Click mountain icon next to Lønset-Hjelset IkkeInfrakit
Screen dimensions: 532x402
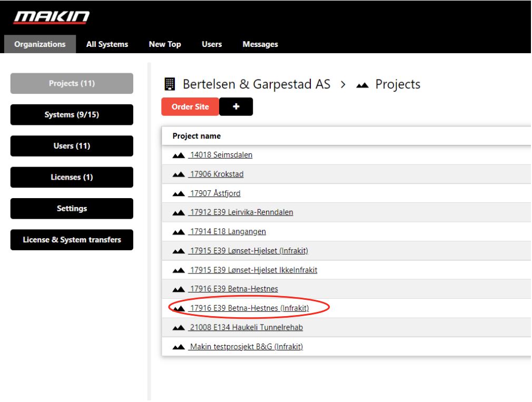pos(179,270)
